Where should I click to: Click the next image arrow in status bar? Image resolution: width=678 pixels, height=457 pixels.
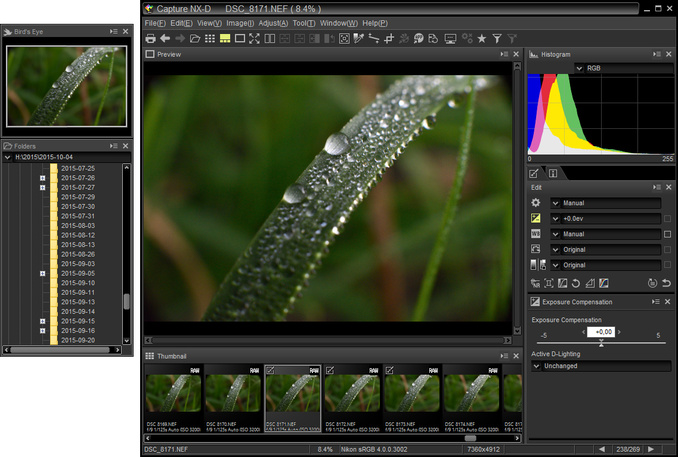(x=651, y=450)
